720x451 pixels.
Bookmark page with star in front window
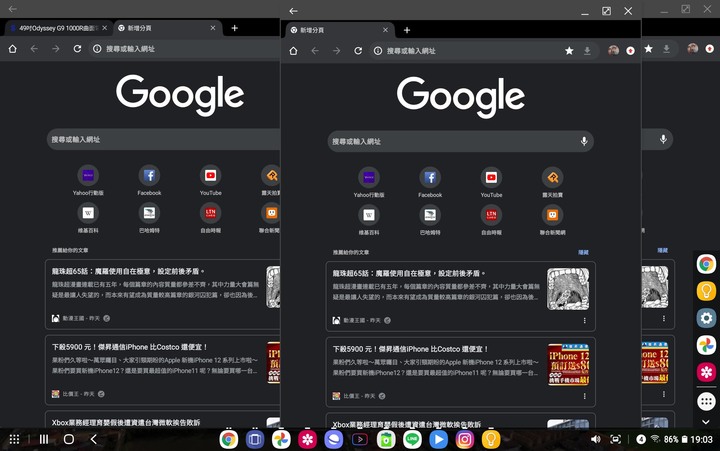569,51
